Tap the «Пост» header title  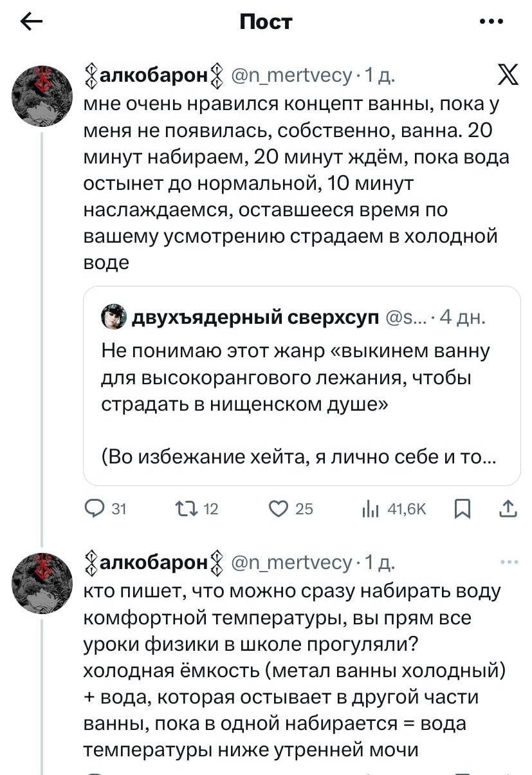pos(266,21)
